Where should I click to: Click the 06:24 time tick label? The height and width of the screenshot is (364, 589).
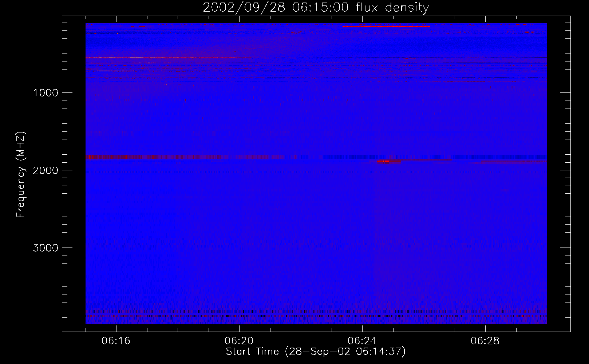pyautogui.click(x=362, y=341)
